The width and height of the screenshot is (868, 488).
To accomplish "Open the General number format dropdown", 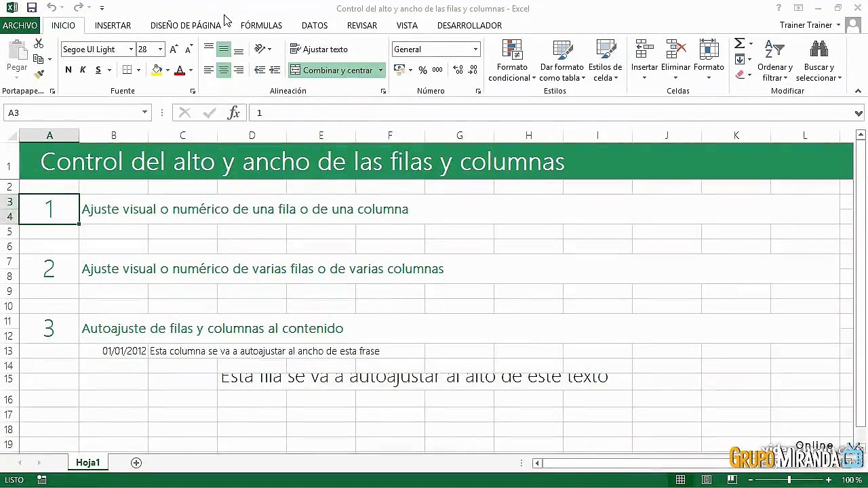I will click(475, 49).
